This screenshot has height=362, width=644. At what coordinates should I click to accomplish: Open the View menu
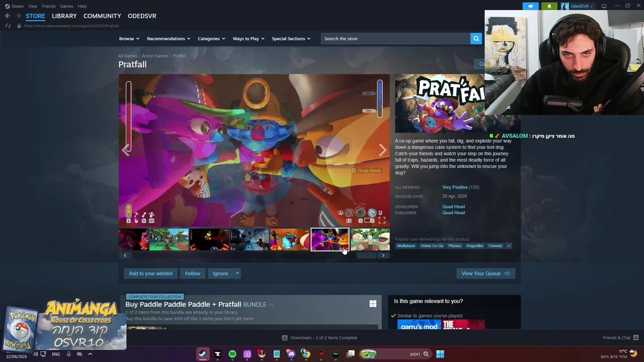tap(33, 6)
